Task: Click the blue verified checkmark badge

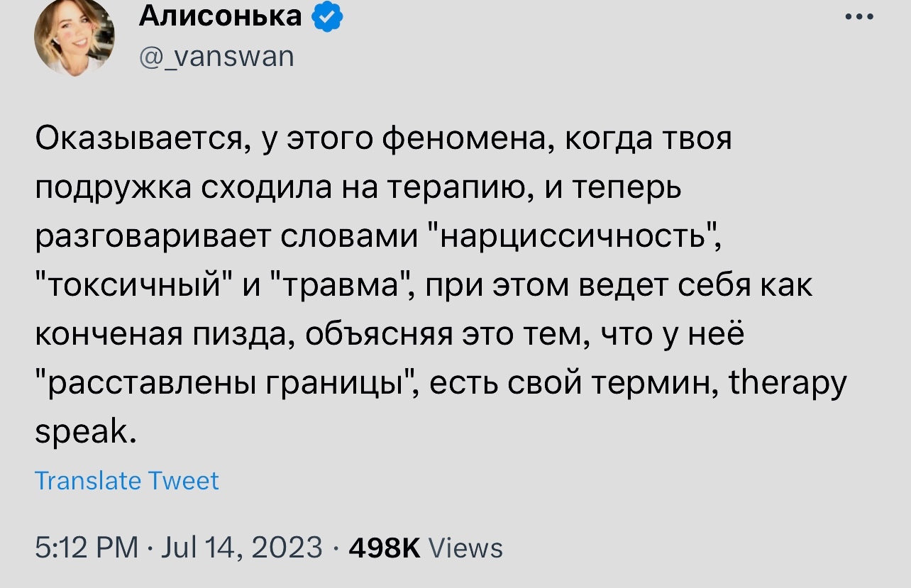Action: click(x=327, y=16)
